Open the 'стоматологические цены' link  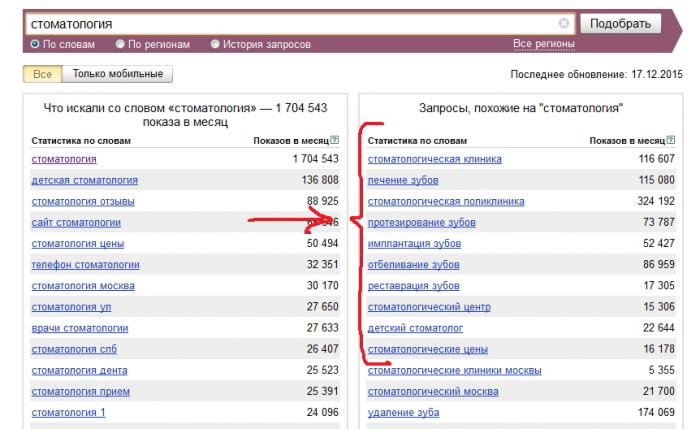(428, 349)
